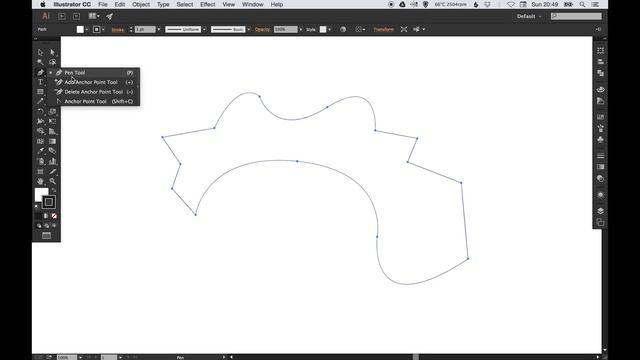Expand the Opacity value dropdown arrow
The height and width of the screenshot is (360, 640).
pyautogui.click(x=301, y=29)
